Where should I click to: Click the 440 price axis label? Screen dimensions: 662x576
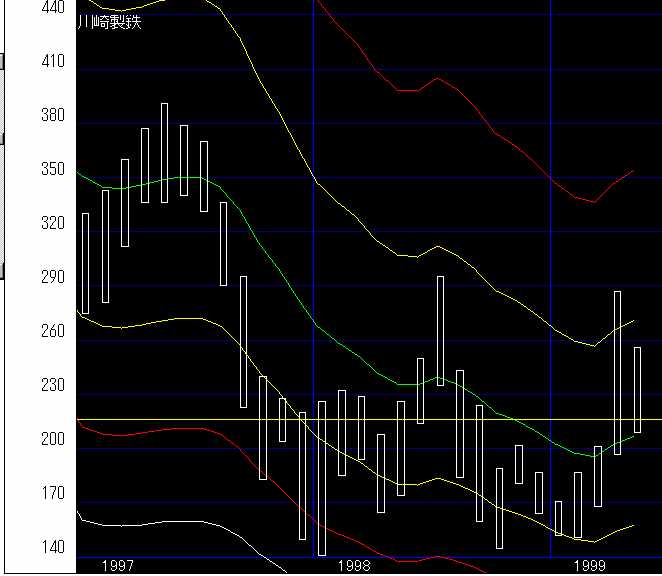click(x=52, y=7)
